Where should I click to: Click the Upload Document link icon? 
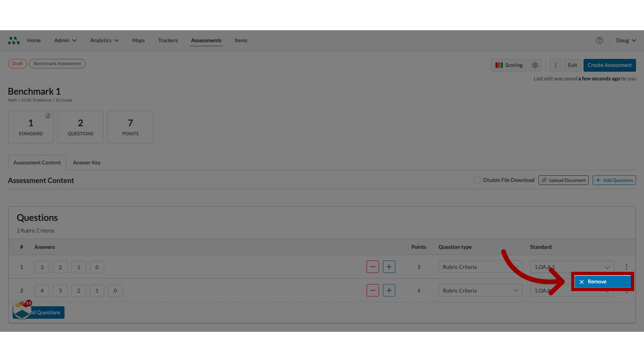[x=544, y=180]
